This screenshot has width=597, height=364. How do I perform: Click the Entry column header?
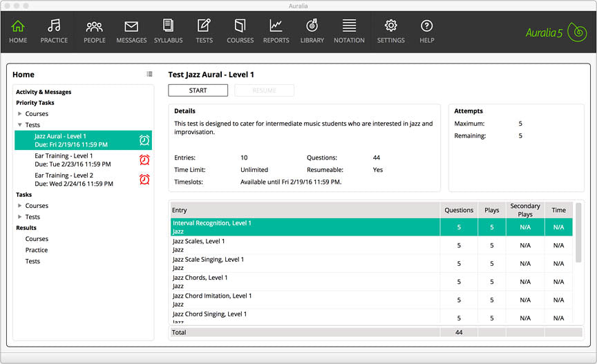tap(305, 210)
